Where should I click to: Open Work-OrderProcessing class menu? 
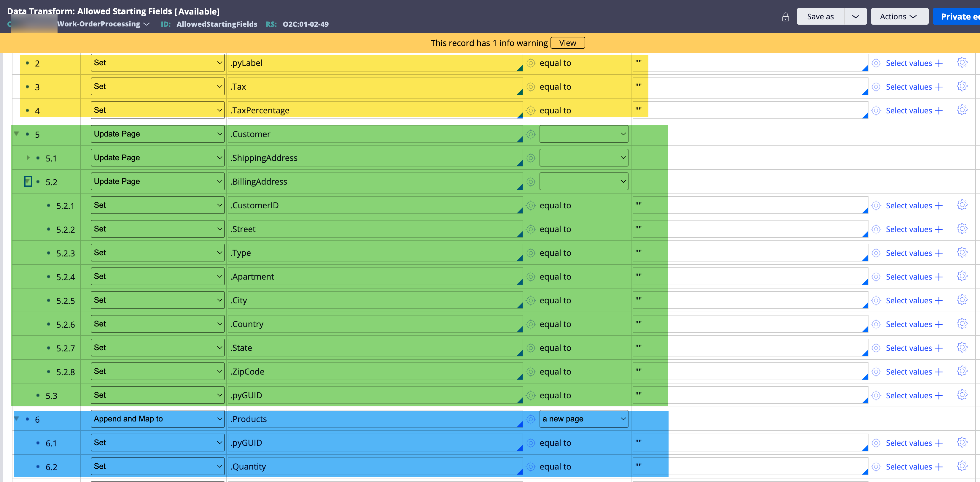tap(104, 24)
